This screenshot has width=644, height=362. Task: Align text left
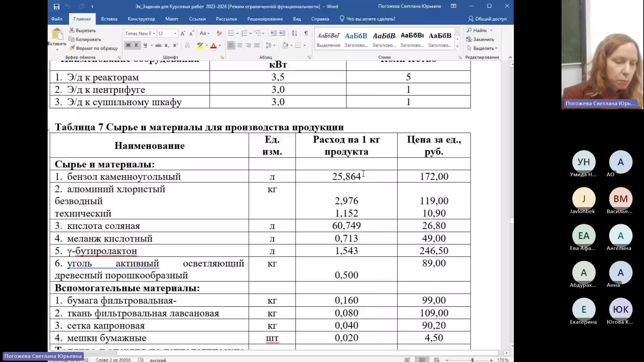click(231, 45)
